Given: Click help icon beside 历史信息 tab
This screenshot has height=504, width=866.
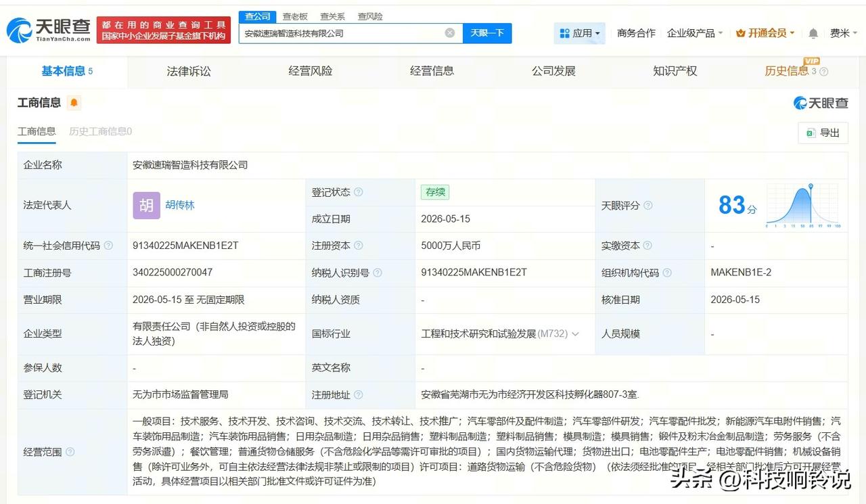Looking at the screenshot, I should tap(823, 72).
